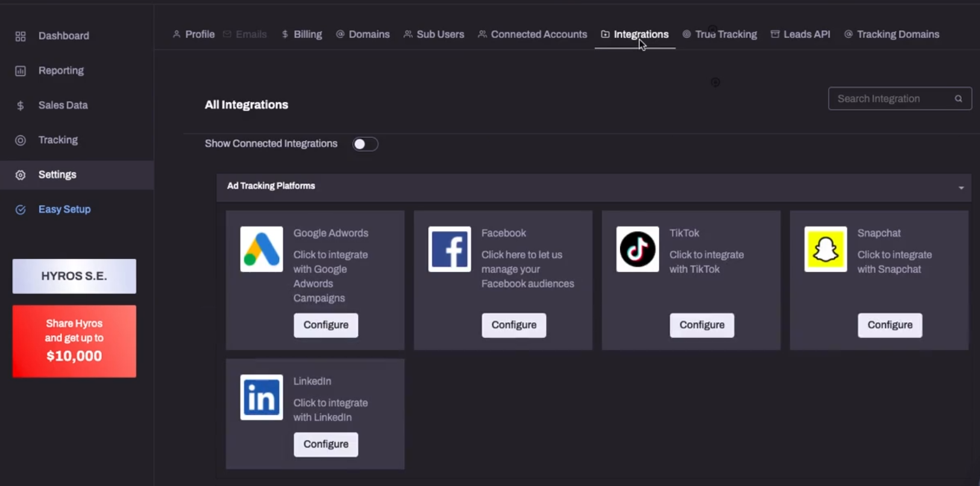Open the Connected Accounts tab
The height and width of the screenshot is (486, 980).
[532, 34]
